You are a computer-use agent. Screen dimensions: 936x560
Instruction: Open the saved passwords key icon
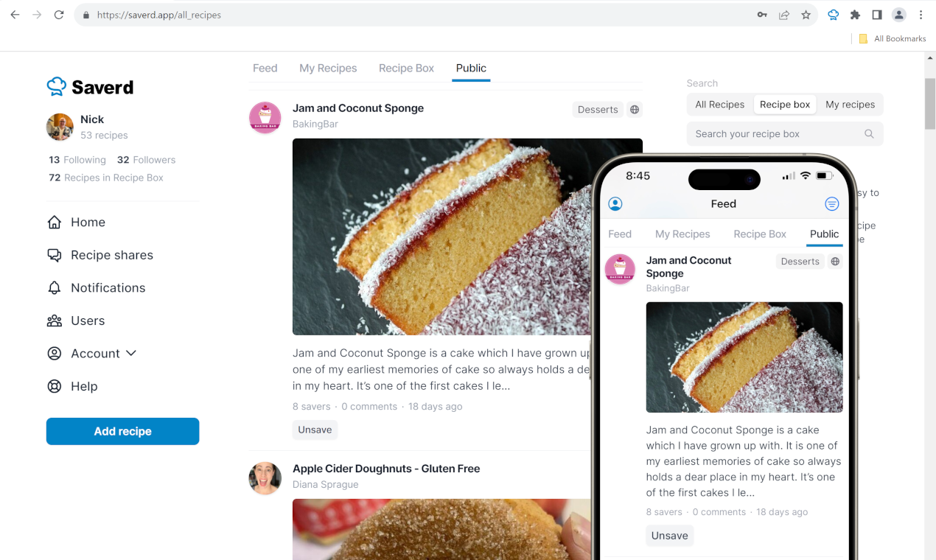pos(762,15)
